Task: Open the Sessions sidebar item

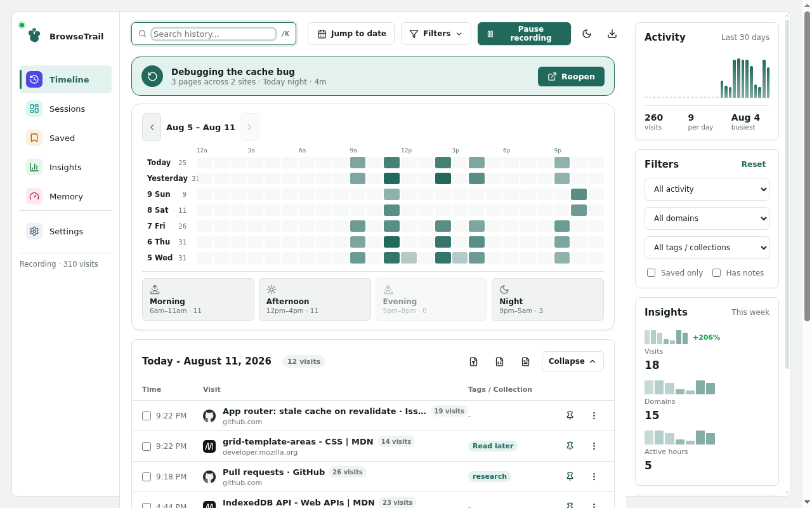Action: pos(65,109)
